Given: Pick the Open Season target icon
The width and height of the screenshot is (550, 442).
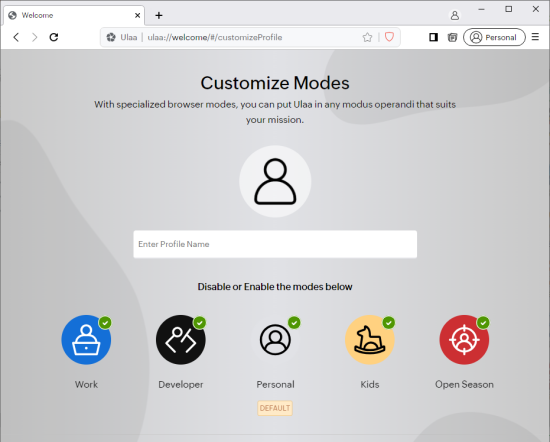Looking at the screenshot, I should pyautogui.click(x=464, y=340).
